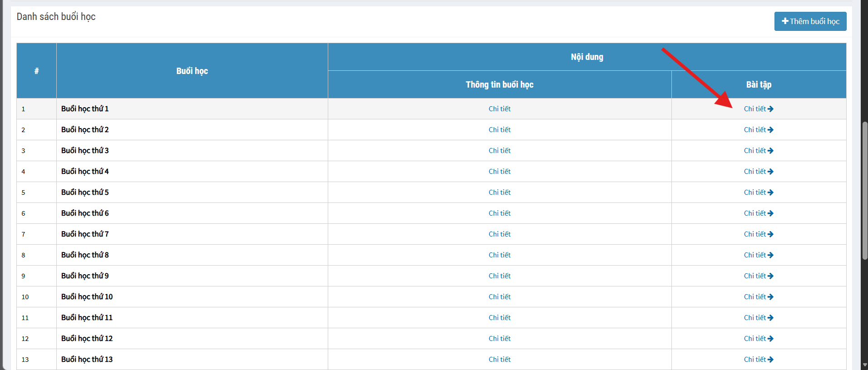This screenshot has width=868, height=370.
Task: Click the plus icon on Thêm buổi học
Action: click(x=785, y=21)
